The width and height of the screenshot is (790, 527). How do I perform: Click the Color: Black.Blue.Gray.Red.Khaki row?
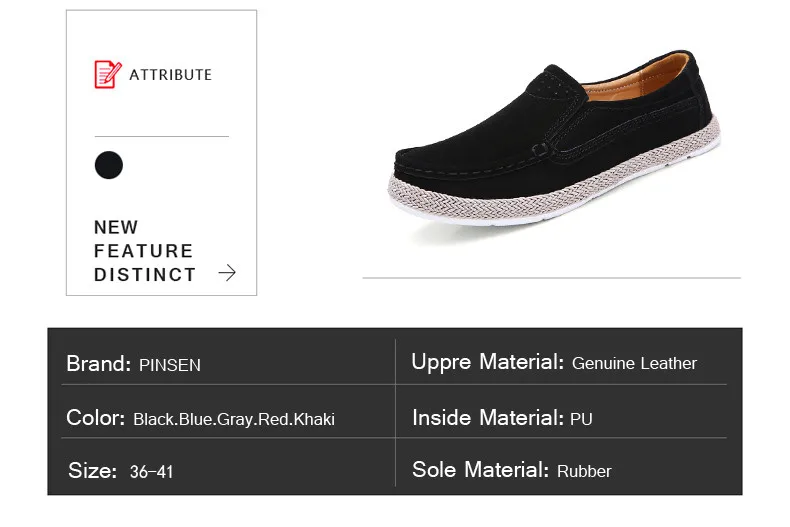[228, 418]
